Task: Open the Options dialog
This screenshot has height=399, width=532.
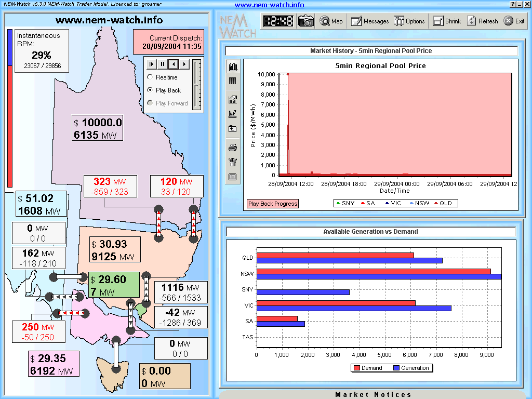Action: pos(409,21)
